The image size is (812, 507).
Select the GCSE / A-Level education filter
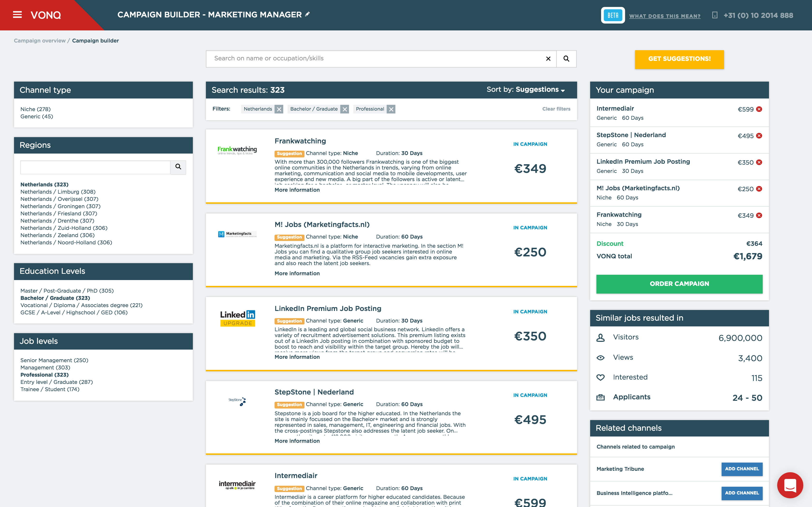(74, 312)
